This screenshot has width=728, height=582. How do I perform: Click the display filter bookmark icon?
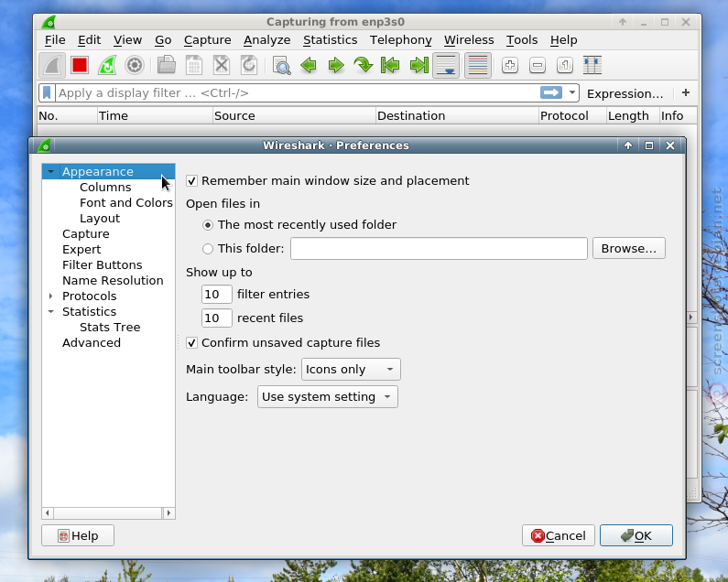pos(47,92)
